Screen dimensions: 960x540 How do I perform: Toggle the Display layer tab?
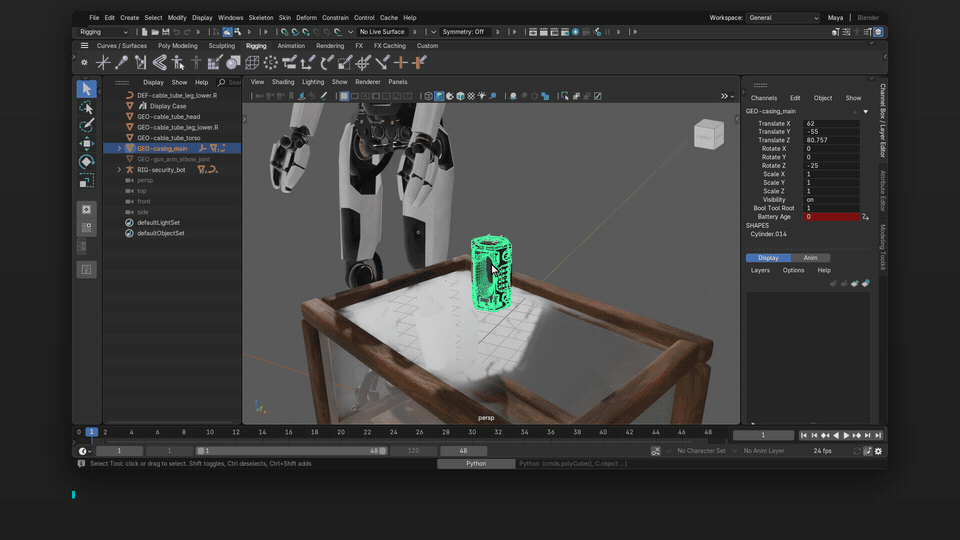768,258
